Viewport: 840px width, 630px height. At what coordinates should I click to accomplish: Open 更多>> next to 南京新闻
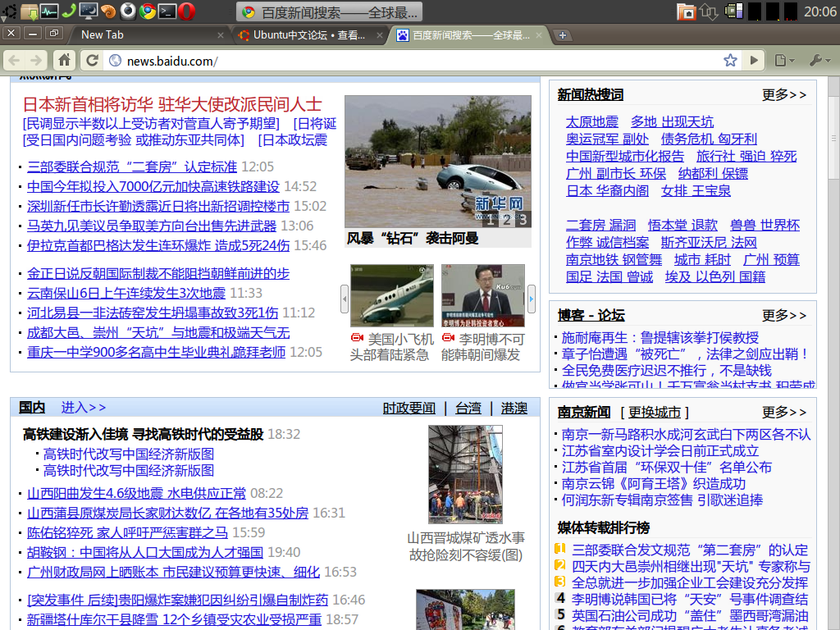783,412
